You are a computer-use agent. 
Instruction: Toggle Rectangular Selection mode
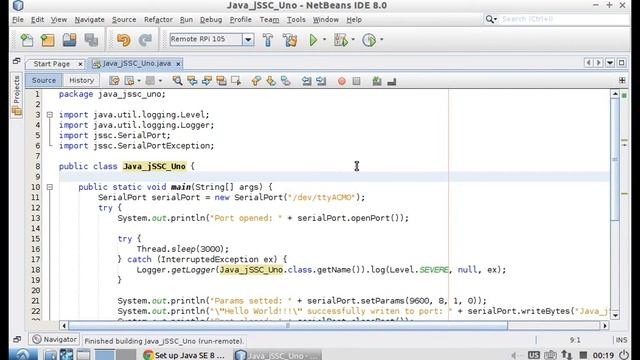pos(236,81)
